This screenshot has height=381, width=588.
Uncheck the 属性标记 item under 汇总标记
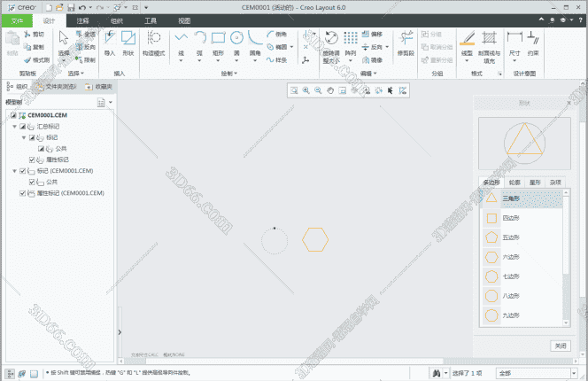(32, 159)
